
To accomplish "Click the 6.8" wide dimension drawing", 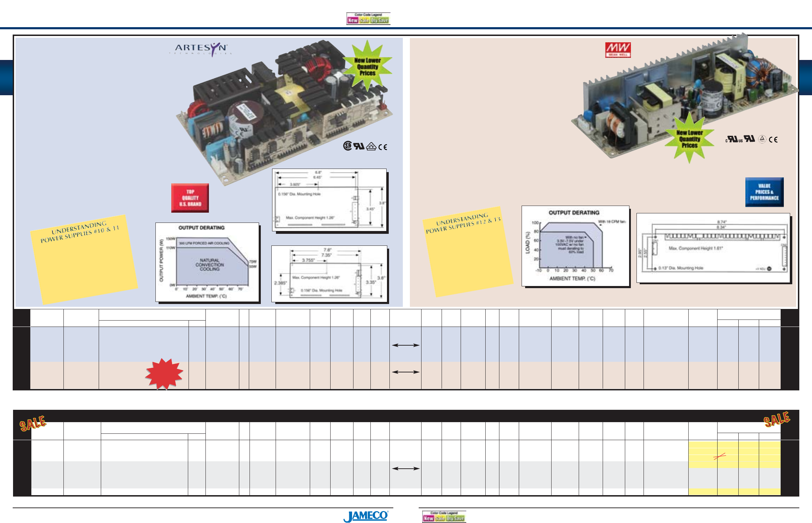I will pos(329,200).
